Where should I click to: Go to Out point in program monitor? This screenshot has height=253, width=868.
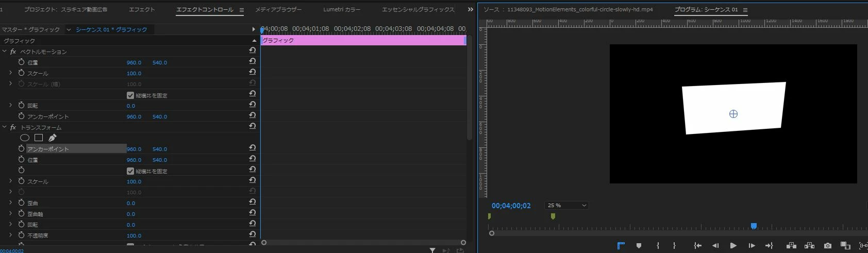(769, 246)
